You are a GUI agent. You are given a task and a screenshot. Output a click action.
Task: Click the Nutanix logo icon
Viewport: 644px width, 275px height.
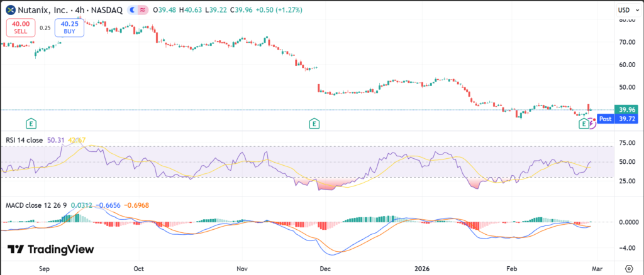10,10
